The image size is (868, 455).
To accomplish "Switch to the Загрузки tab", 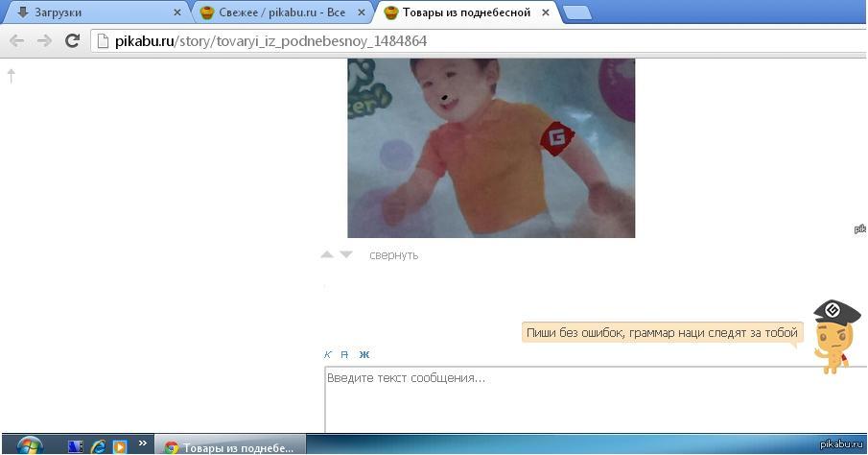I will (x=91, y=12).
